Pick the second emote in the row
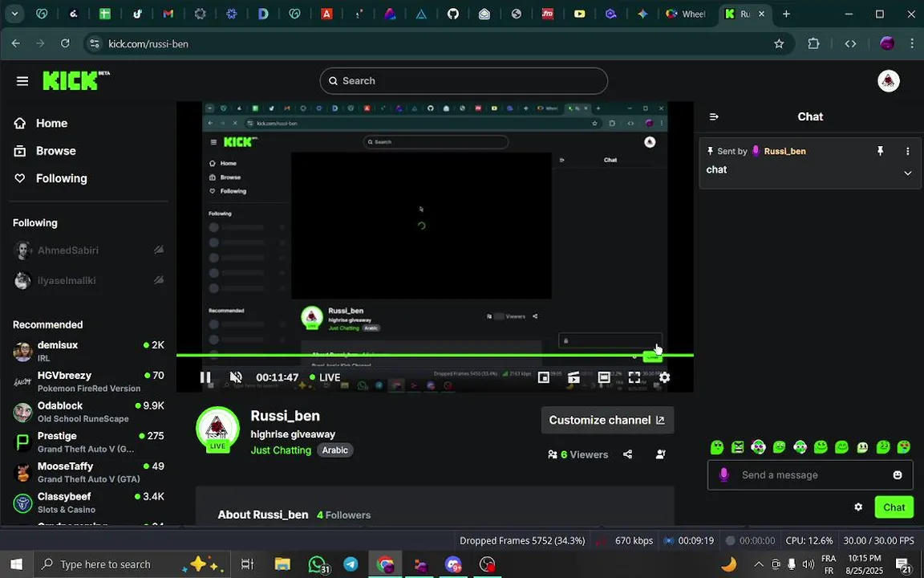The width and height of the screenshot is (924, 578). pyautogui.click(x=738, y=447)
